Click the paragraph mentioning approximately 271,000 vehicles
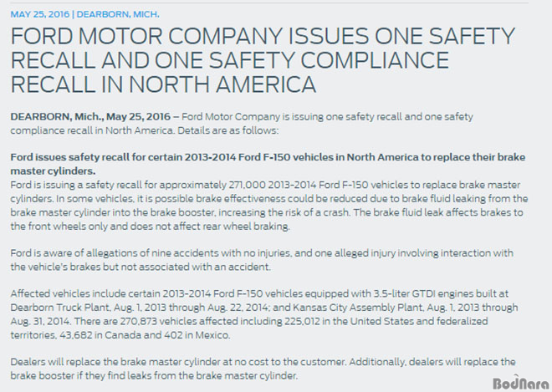 269,206
